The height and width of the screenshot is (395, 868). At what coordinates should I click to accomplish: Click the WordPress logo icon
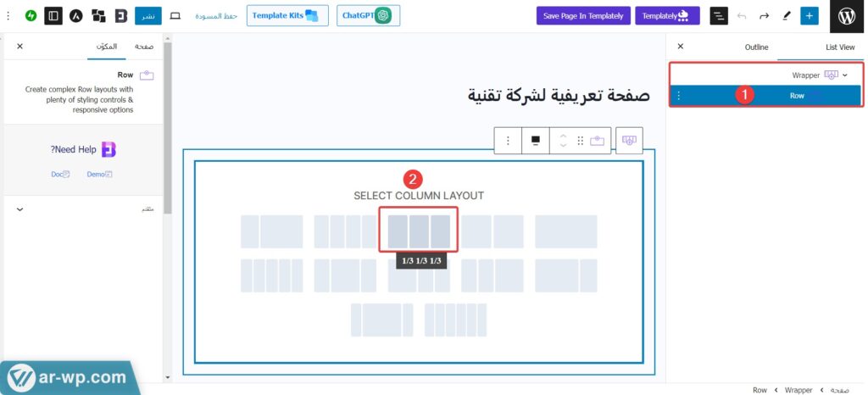(846, 16)
